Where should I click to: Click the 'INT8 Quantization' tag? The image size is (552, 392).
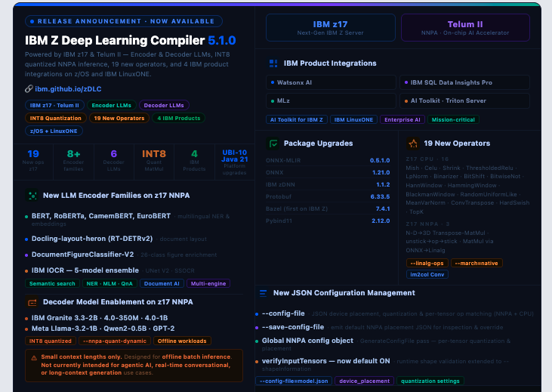[56, 118]
